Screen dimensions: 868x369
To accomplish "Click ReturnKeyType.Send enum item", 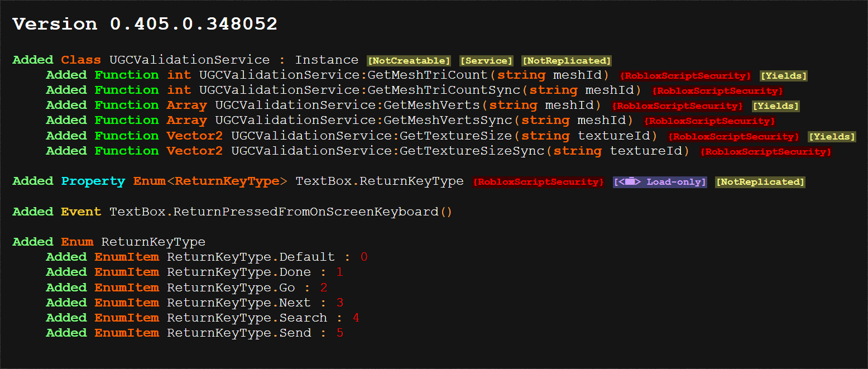I will point(239,333).
